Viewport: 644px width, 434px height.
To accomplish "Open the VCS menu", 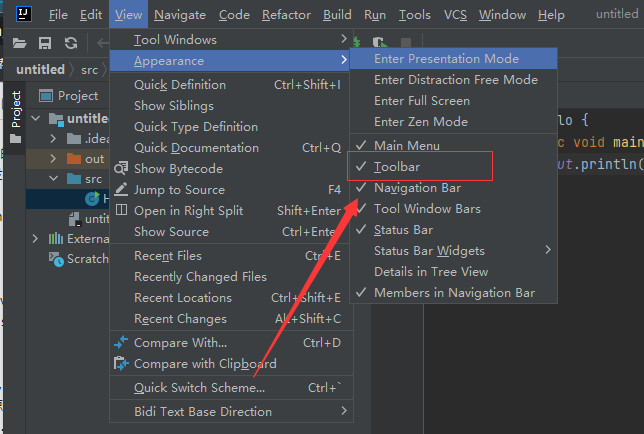I will (455, 15).
